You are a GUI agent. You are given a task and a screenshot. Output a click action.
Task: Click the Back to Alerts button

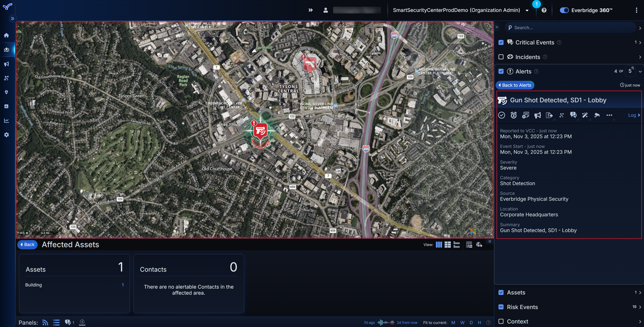coord(515,85)
